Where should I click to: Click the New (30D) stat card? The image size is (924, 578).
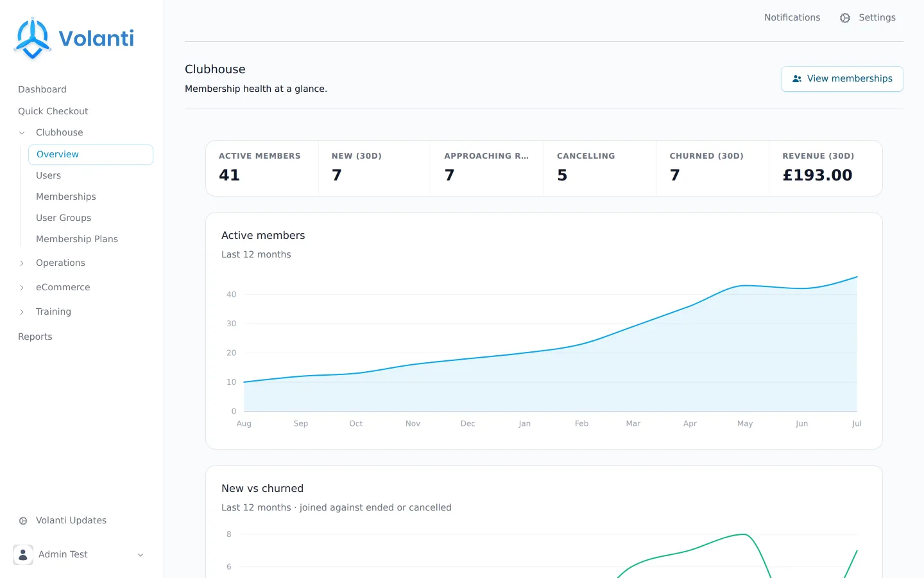pos(375,168)
